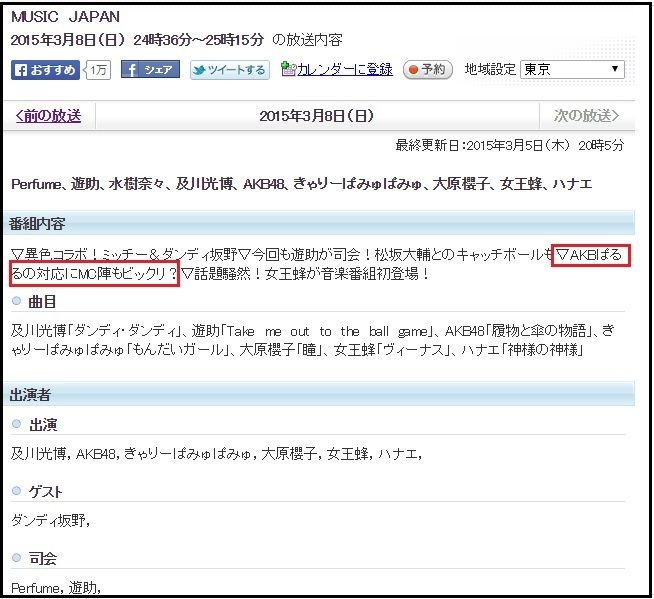
Task: Click the 曲目 subheading
Action: 42,302
